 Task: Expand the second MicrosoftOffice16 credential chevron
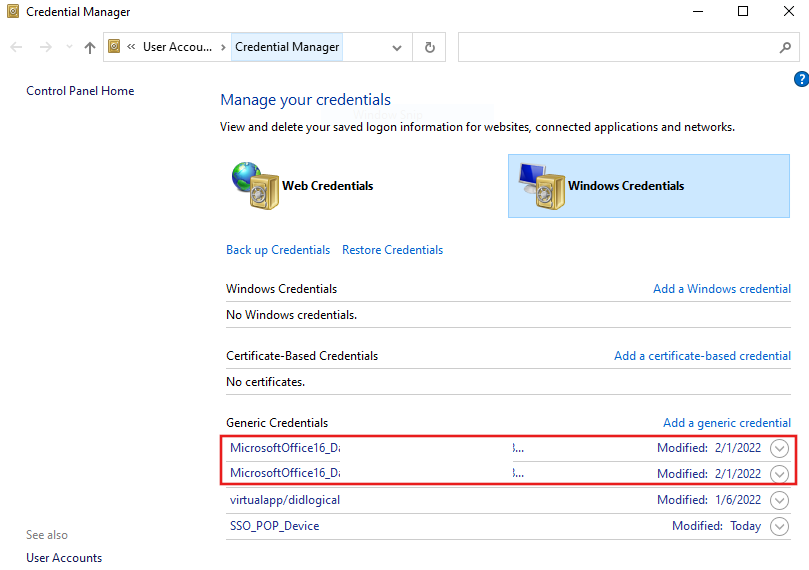click(779, 474)
